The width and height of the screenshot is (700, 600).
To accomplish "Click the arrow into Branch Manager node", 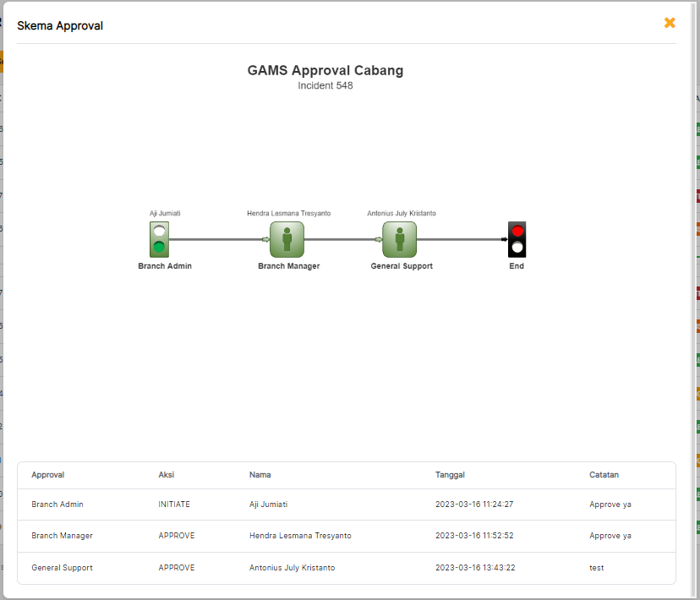I will pos(265,239).
